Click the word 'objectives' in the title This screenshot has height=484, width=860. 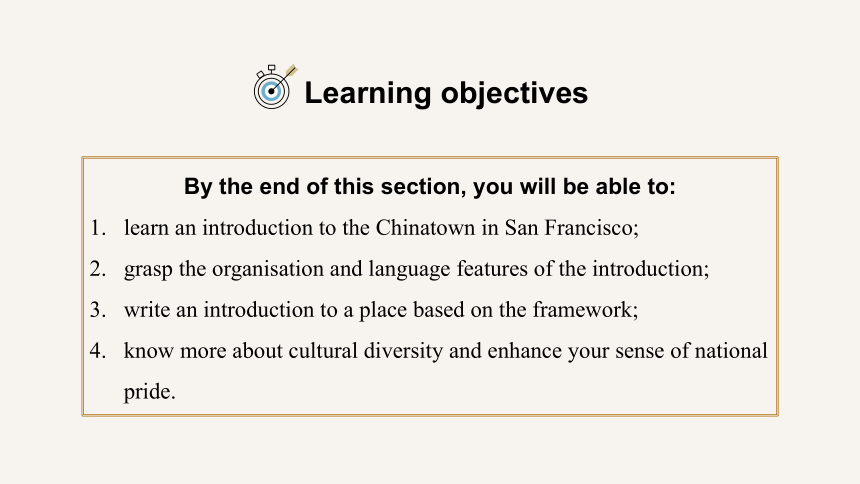pyautogui.click(x=514, y=93)
